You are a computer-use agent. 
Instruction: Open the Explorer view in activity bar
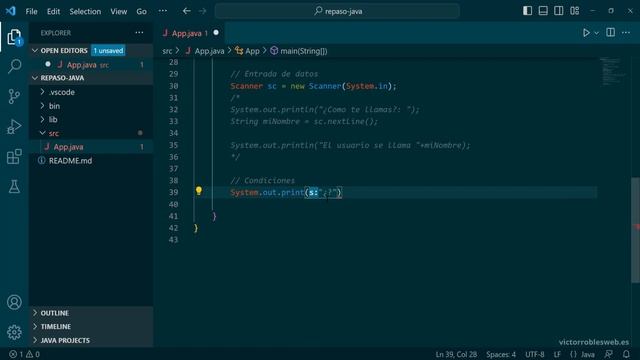14,37
